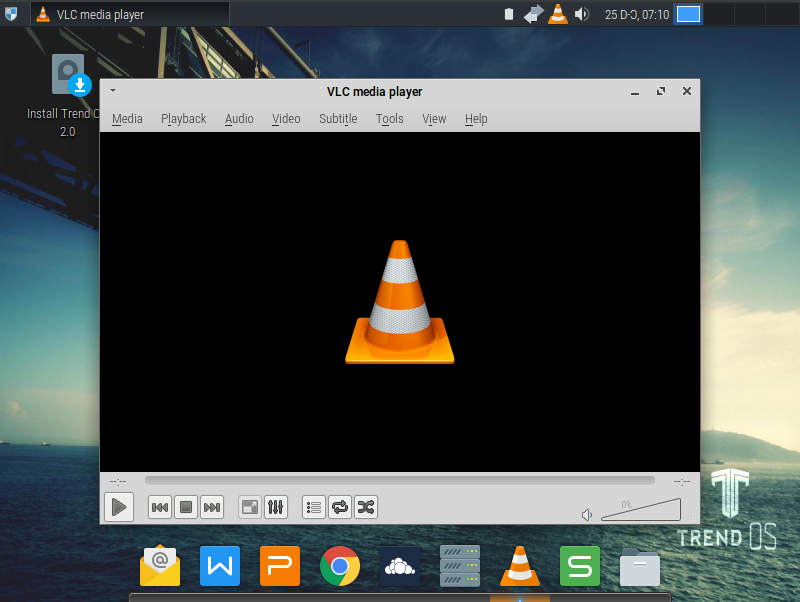Open the window menu arrow in title bar

[x=113, y=91]
